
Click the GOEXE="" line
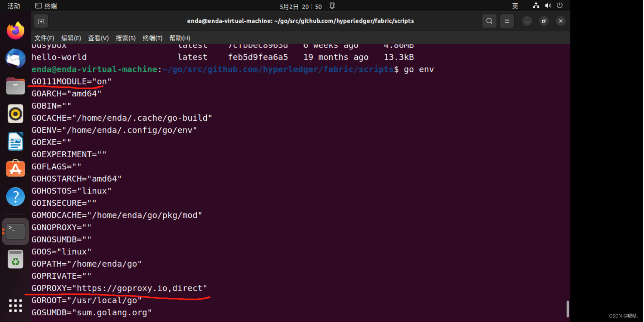[51, 142]
